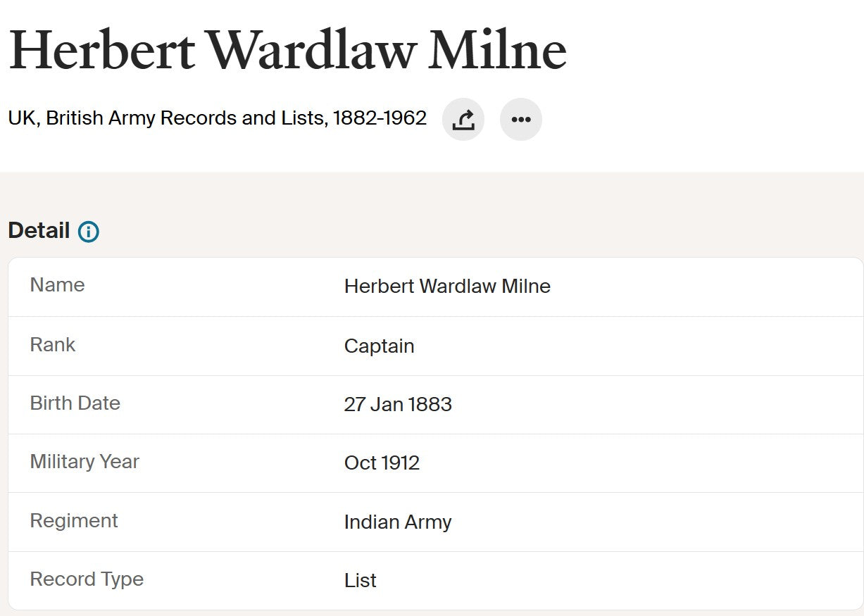The height and width of the screenshot is (616, 864).
Task: Select the Birth Date field label
Action: (75, 403)
